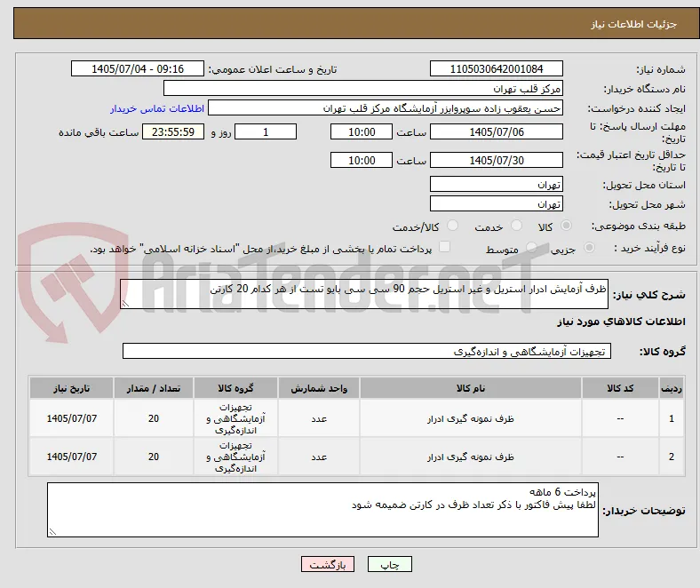Screen dimensions: 700x588
Task: Click date 1405/07/07 in row 1
Action: (71, 418)
